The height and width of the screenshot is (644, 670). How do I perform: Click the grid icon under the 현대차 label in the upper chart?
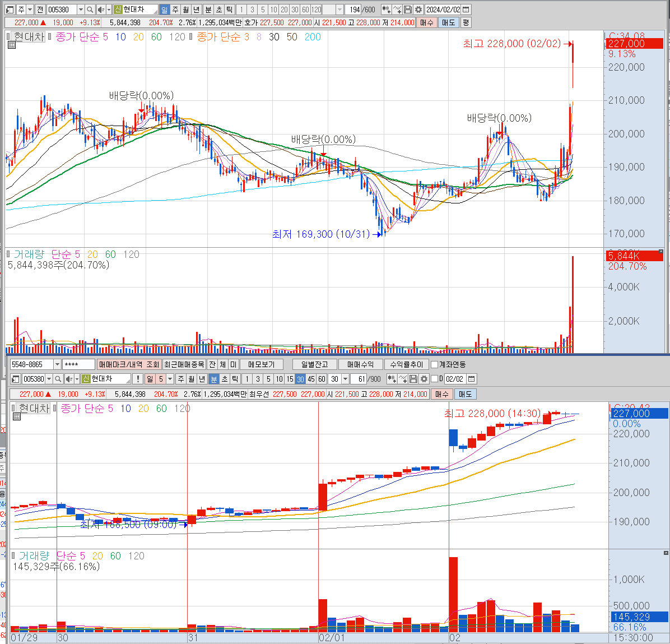click(x=12, y=45)
